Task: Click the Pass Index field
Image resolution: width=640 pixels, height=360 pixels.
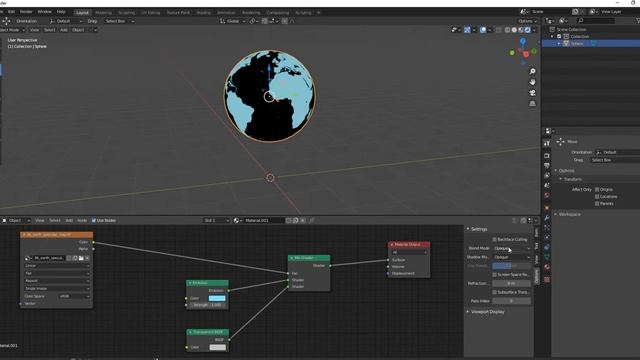Action: pyautogui.click(x=511, y=301)
